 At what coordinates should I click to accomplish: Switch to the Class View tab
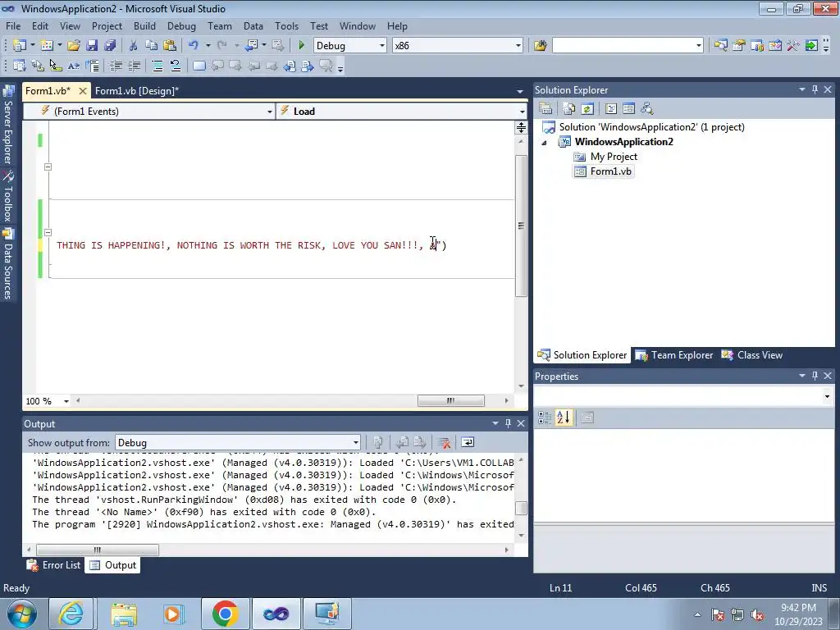751,355
